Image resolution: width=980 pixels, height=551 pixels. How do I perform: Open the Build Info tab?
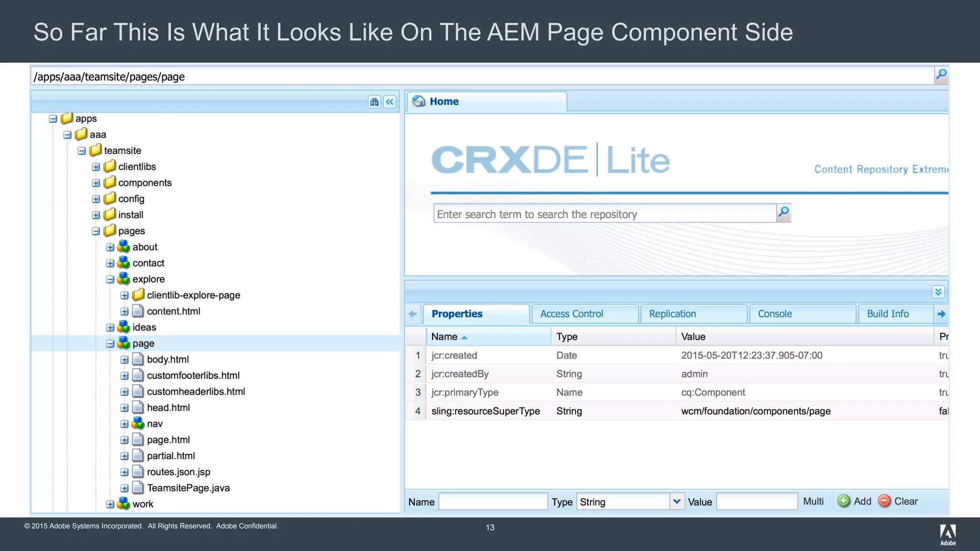tap(896, 314)
